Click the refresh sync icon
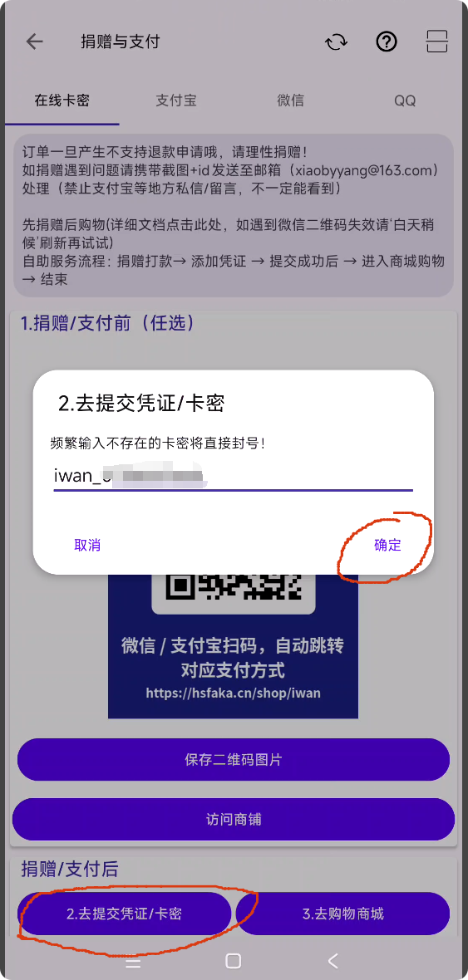 pos(336,42)
